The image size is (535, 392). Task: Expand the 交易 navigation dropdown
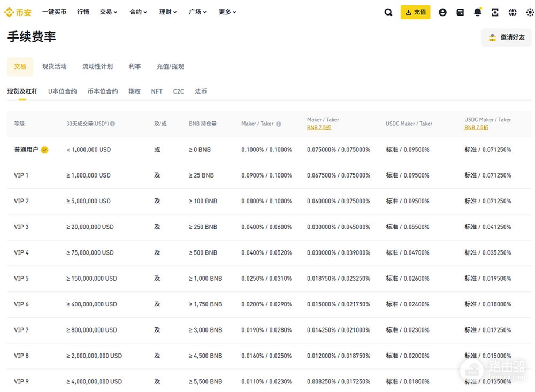point(109,12)
